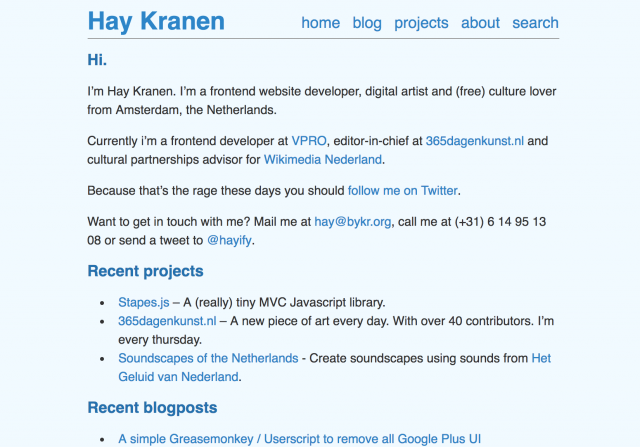640x447 pixels.
Task: Open the VPRO link
Action: (x=309, y=141)
